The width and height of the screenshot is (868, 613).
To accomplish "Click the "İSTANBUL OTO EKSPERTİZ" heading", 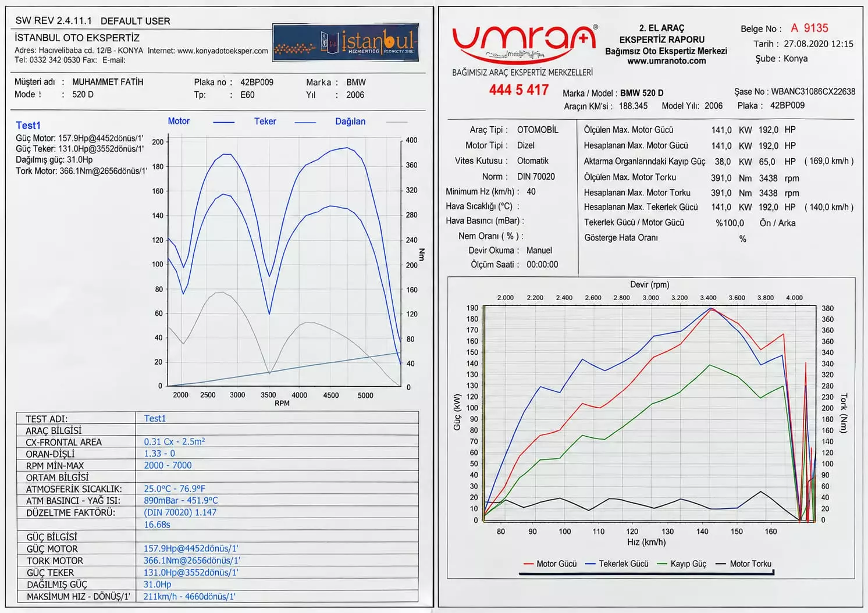I will pos(77,38).
